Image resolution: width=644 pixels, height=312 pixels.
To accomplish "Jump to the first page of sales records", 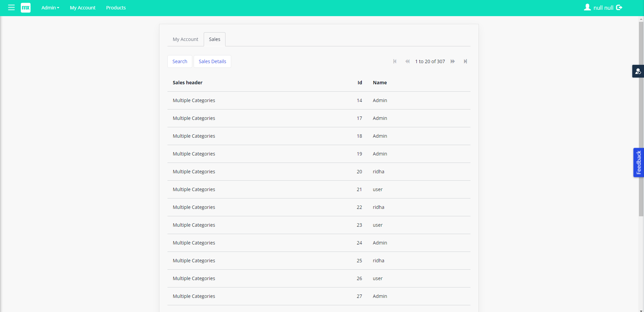I will coord(395,61).
